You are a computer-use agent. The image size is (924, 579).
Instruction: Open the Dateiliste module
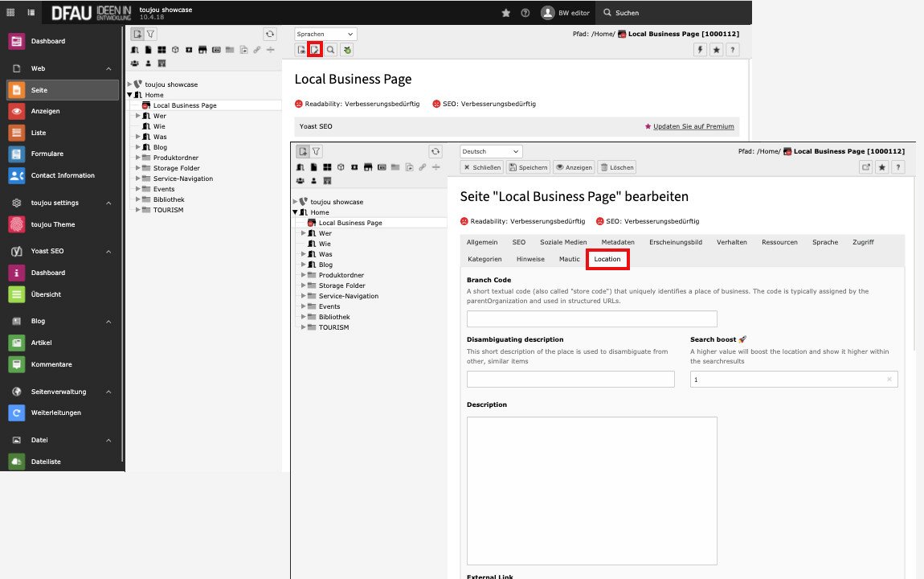tap(46, 462)
